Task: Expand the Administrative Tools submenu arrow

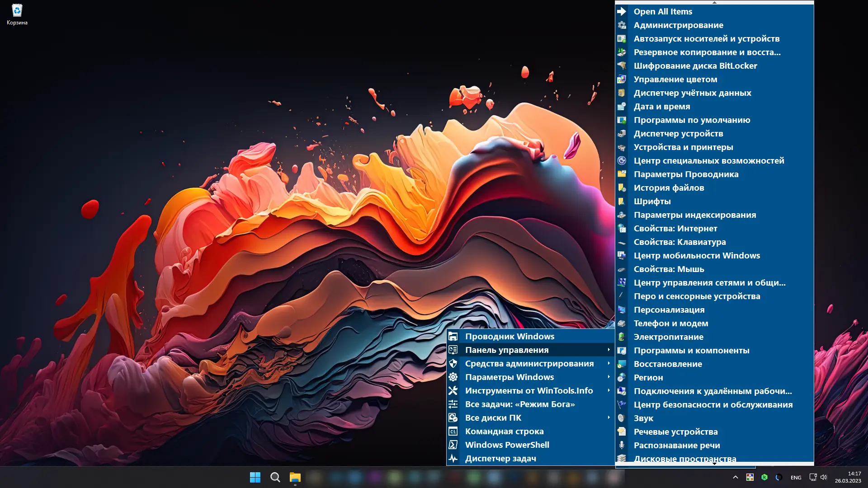Action: point(609,364)
